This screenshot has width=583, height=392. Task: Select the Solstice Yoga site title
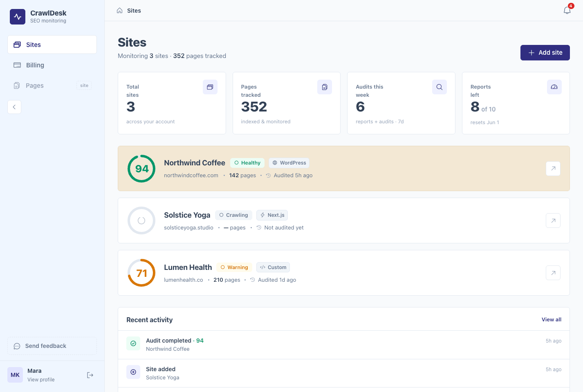click(x=187, y=215)
